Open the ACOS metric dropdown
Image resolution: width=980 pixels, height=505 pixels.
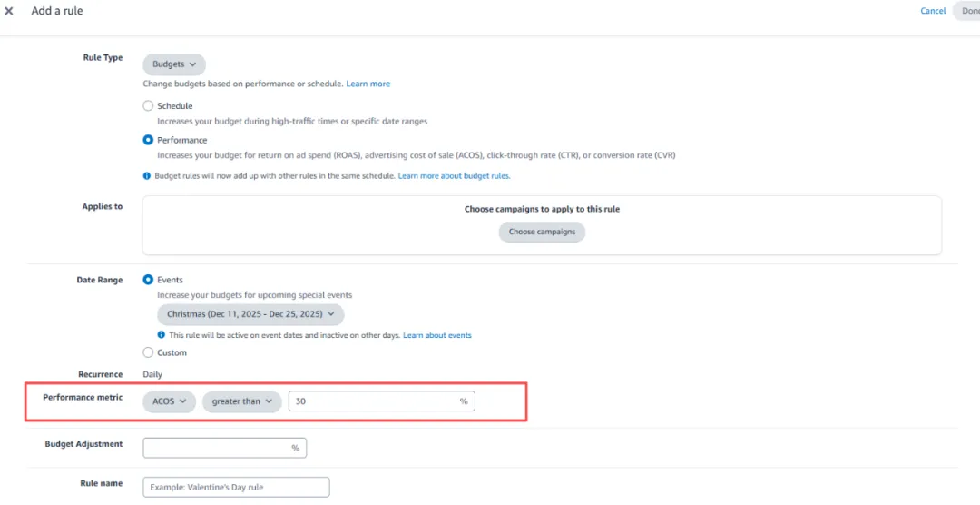[x=169, y=401]
